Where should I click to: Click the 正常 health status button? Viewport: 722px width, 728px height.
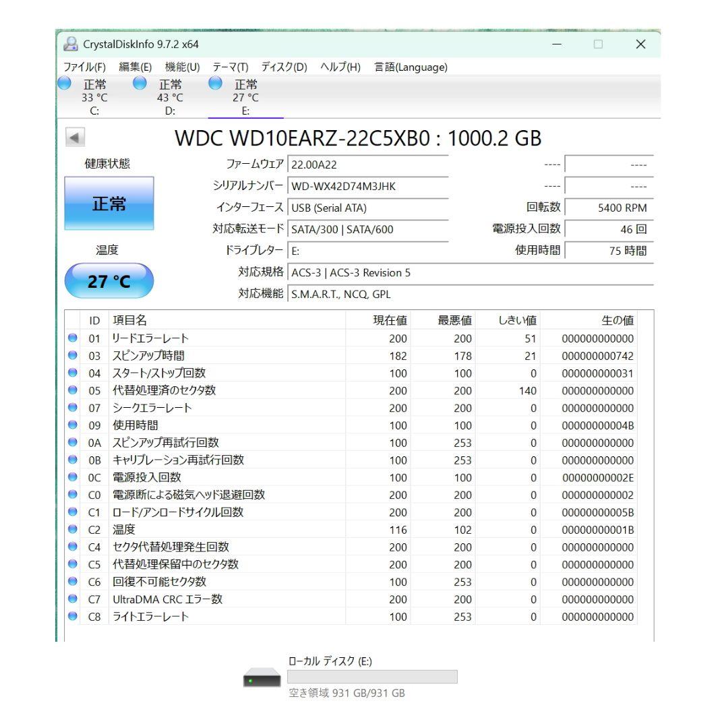coord(109,204)
